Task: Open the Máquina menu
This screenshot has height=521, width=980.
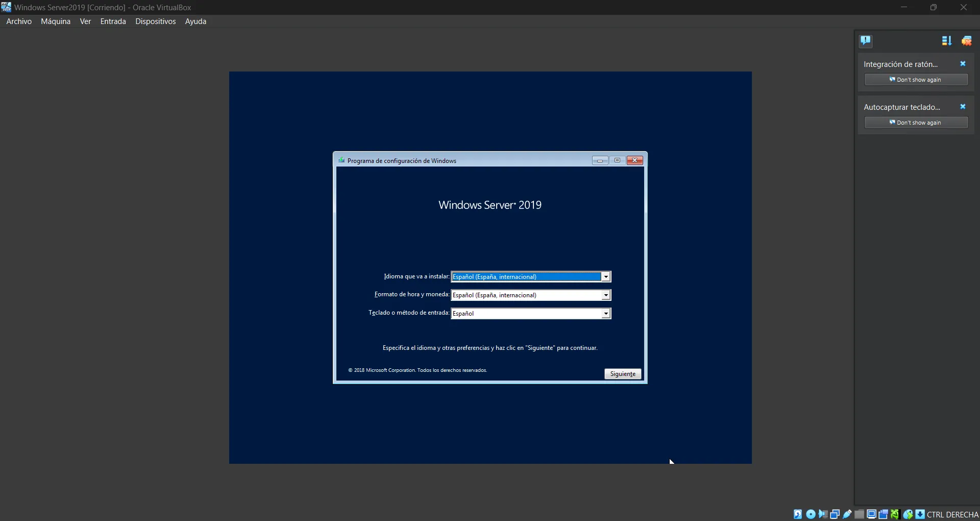Action: click(56, 21)
